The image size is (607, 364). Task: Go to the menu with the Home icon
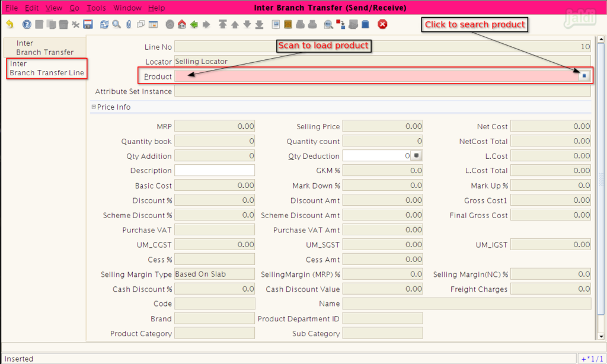(182, 24)
